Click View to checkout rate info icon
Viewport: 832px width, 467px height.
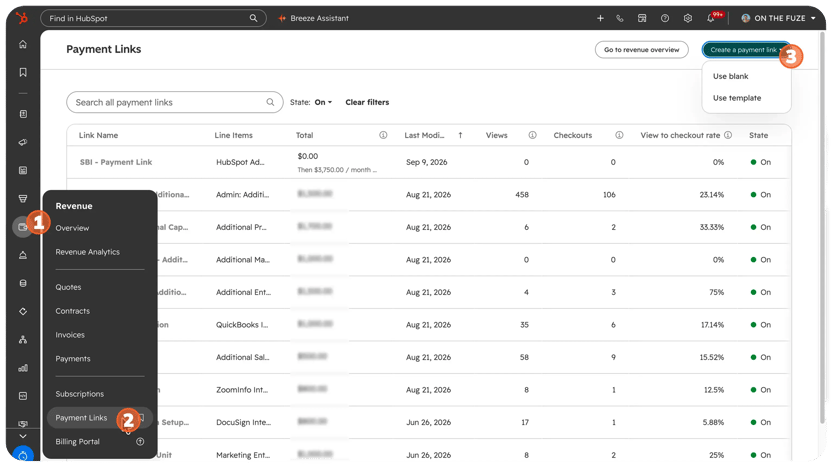pyautogui.click(x=728, y=135)
